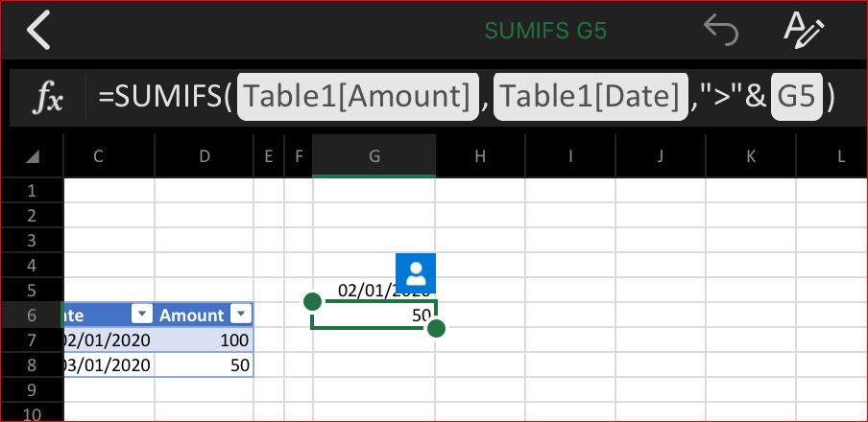This screenshot has height=422, width=868.
Task: Tap the blue user presence icon
Action: pyautogui.click(x=416, y=272)
